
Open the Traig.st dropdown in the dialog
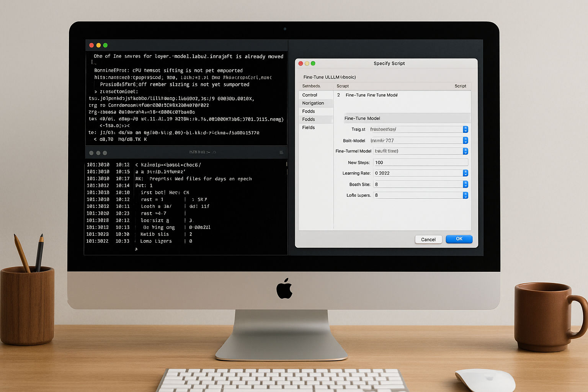point(465,129)
